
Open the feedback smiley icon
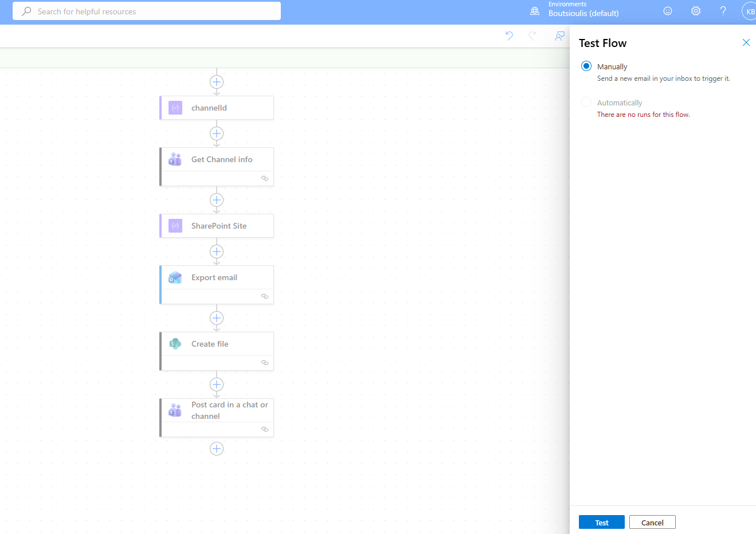(668, 11)
